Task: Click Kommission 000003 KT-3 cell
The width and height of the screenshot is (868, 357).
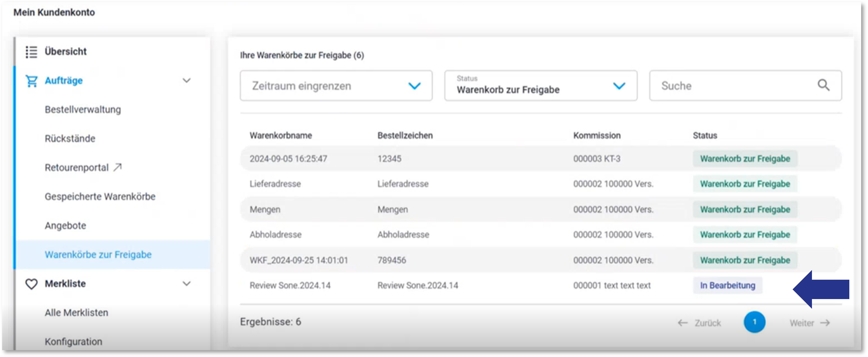Action: pos(597,159)
